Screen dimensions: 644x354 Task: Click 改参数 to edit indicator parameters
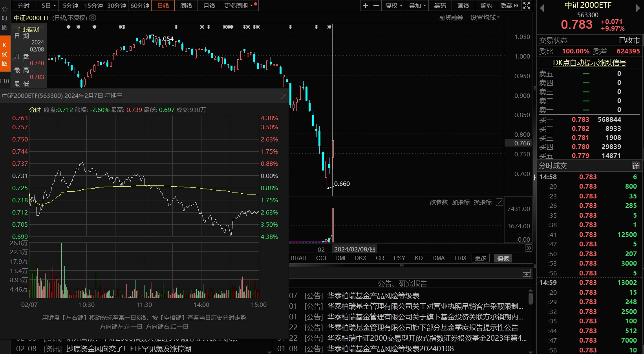439,202
